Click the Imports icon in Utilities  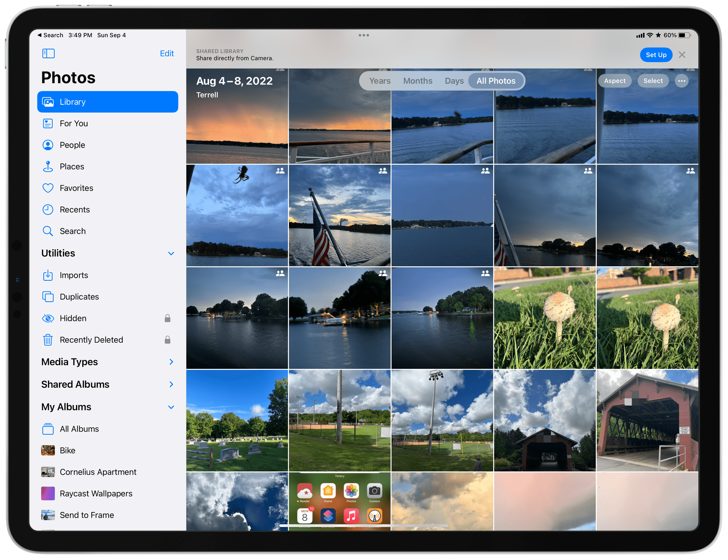coord(48,275)
